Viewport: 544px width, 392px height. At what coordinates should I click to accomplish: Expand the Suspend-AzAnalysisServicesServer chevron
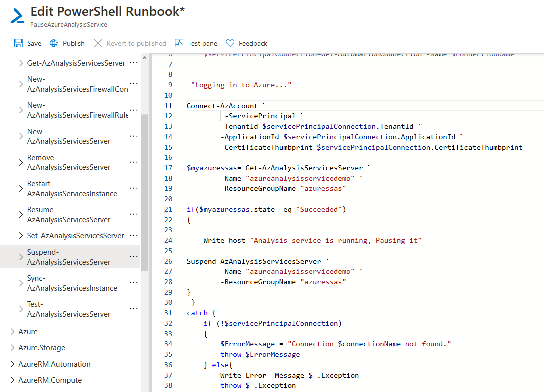click(x=21, y=257)
